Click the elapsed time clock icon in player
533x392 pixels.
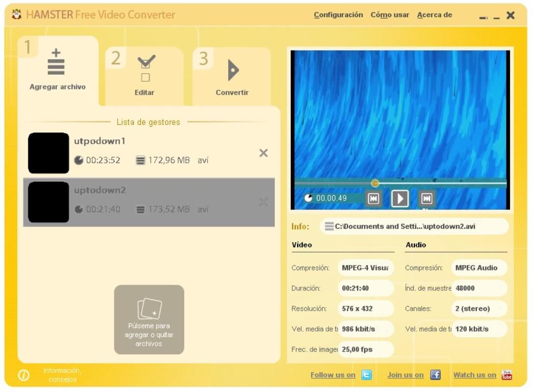308,197
